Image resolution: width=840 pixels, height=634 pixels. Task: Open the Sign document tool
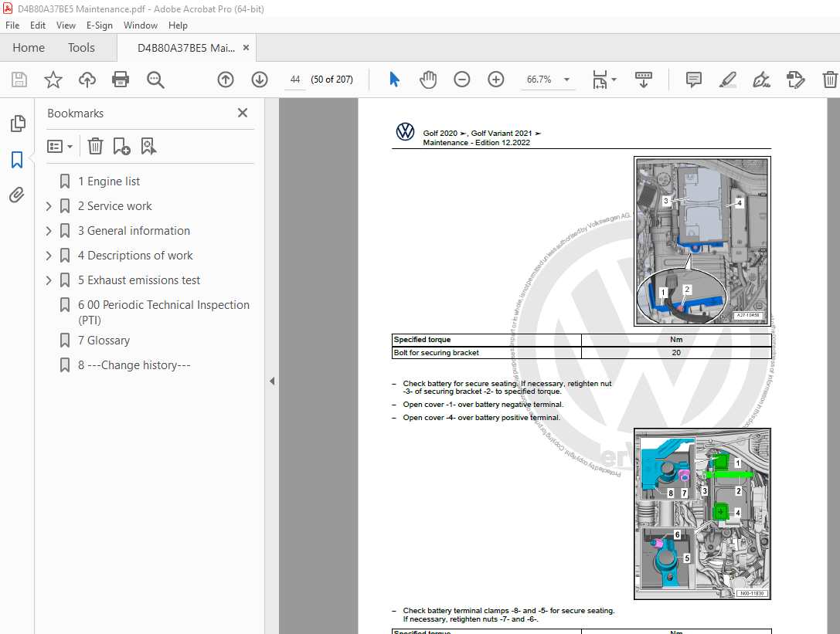(761, 80)
